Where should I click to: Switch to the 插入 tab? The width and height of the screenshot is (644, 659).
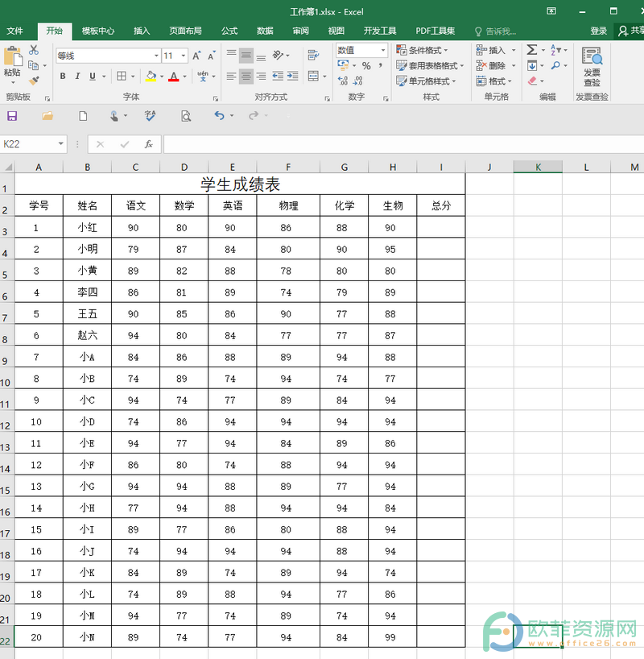tap(142, 31)
